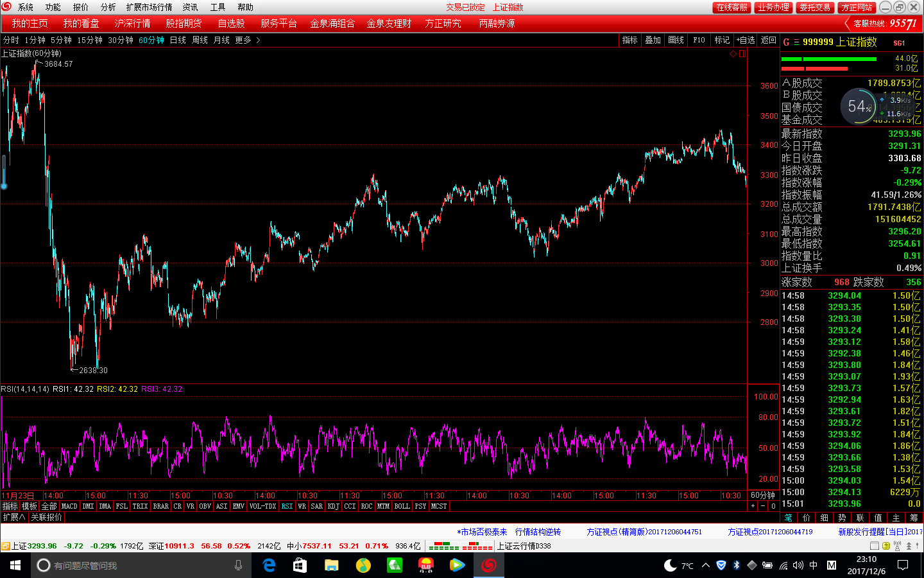Click the double up-arrow icon in status bar
The image size is (924, 578).
909,546
